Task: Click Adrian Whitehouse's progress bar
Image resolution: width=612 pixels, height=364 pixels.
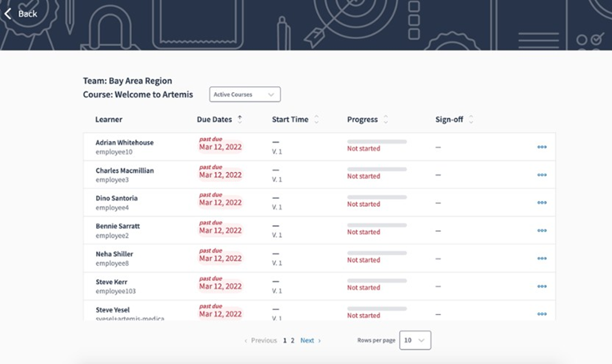Action: coord(376,141)
